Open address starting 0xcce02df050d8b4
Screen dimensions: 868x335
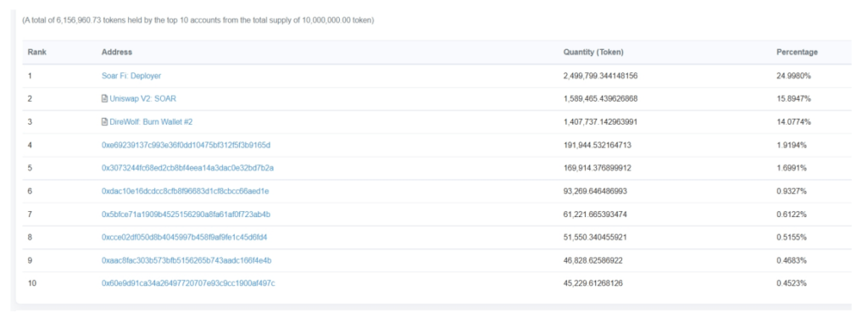click(184, 237)
